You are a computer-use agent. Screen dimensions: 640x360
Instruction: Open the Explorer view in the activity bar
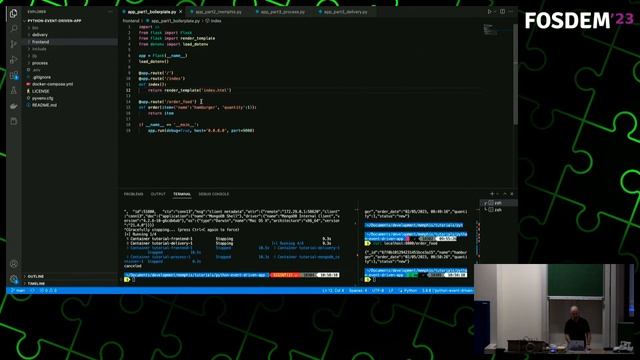(13, 13)
